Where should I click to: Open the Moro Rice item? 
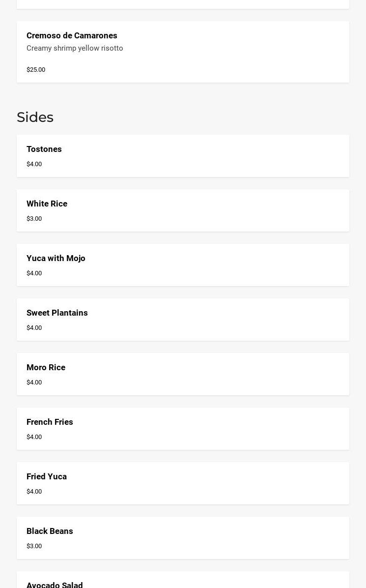[x=46, y=368]
